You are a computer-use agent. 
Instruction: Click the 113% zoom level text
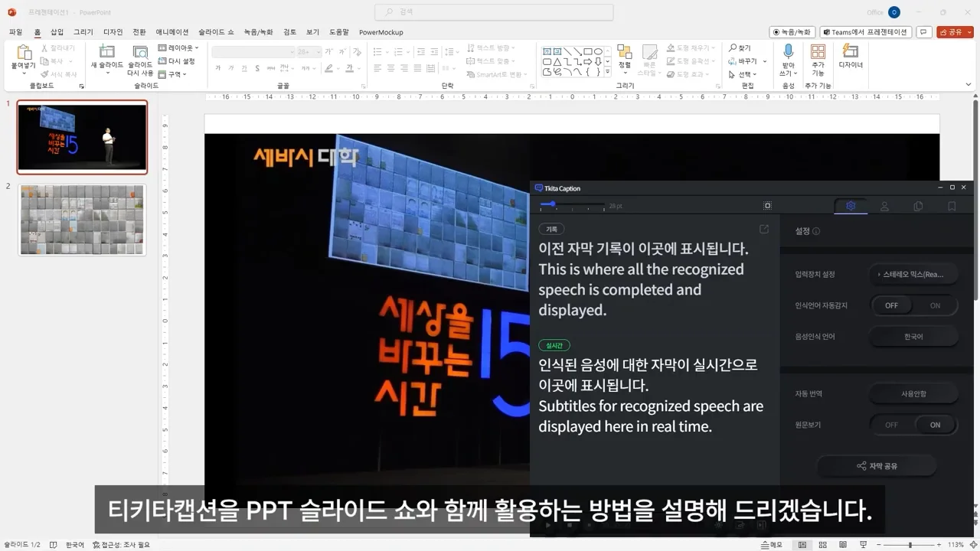(955, 545)
